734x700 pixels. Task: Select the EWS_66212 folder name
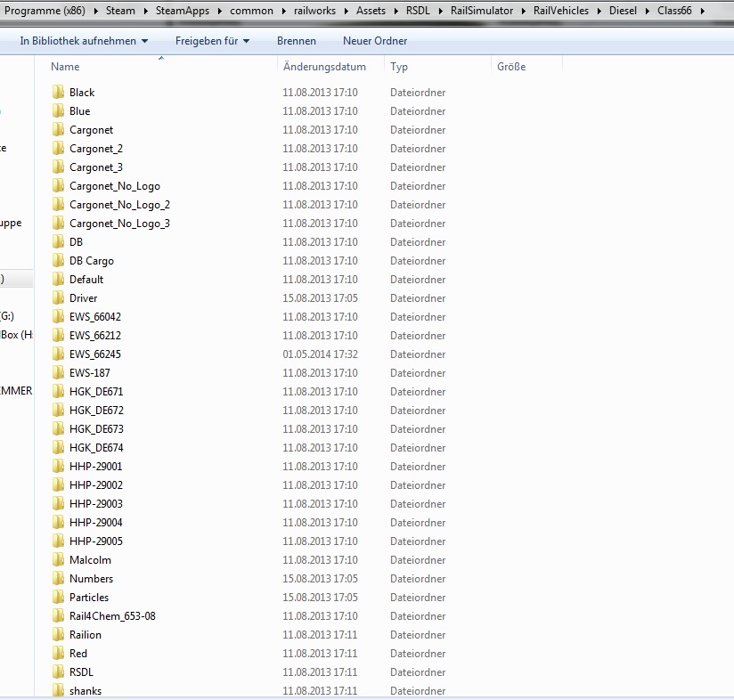[x=95, y=336]
